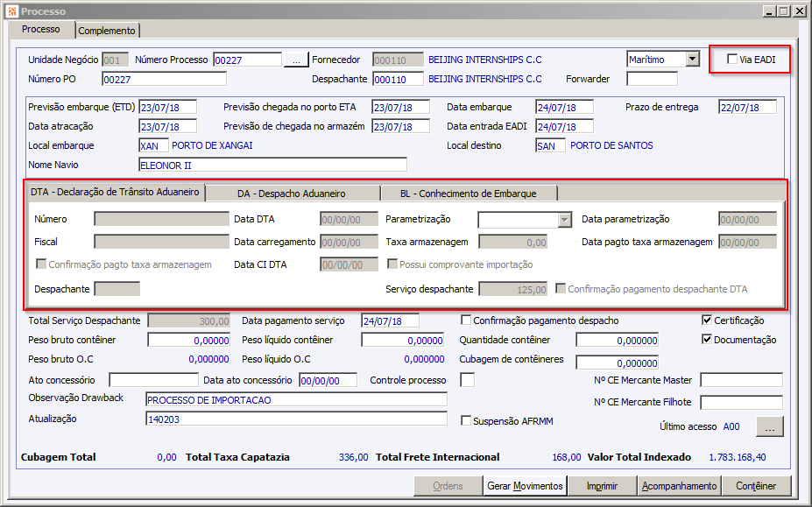The width and height of the screenshot is (812, 507).
Task: Click the Gerar Movimentos button
Action: (525, 486)
